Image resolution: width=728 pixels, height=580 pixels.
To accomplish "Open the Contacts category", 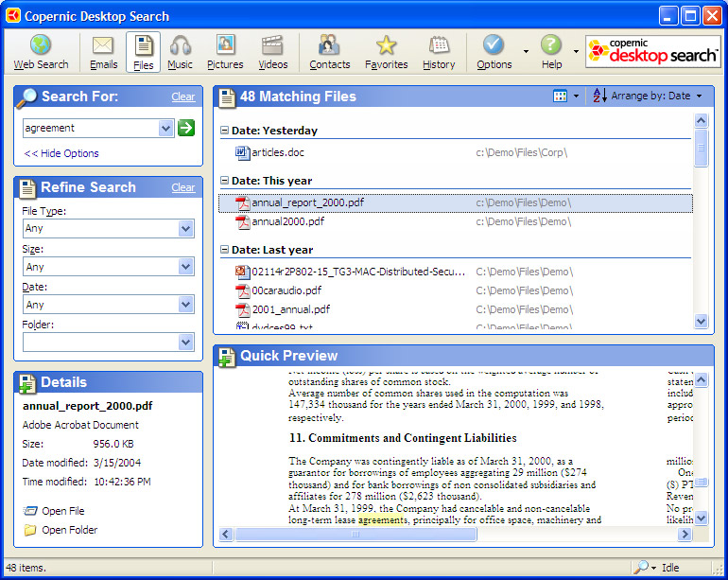I will click(330, 52).
